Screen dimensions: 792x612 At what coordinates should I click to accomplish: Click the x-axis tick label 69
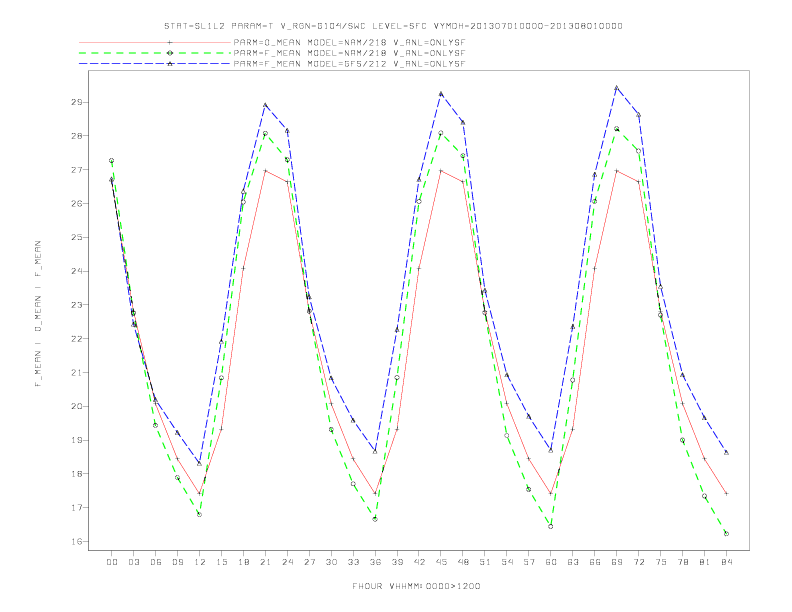(617, 562)
